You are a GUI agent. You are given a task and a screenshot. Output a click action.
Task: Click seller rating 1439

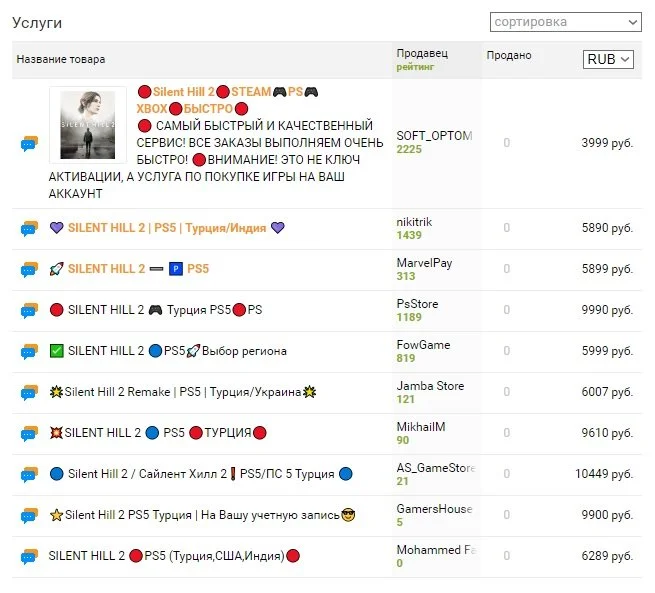point(409,235)
